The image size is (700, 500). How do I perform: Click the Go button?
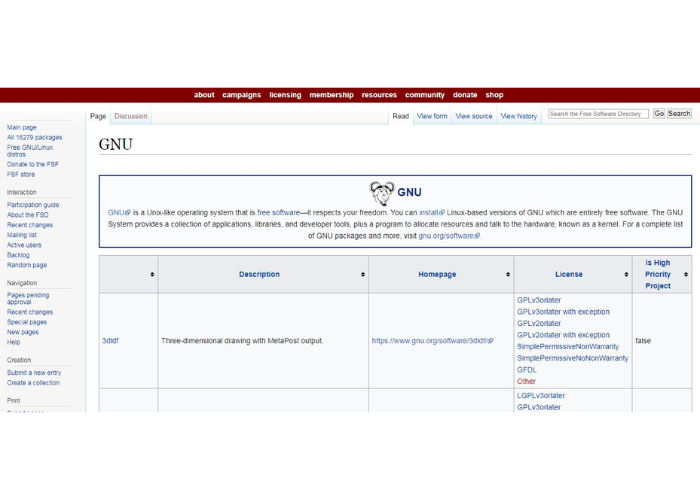(x=659, y=114)
